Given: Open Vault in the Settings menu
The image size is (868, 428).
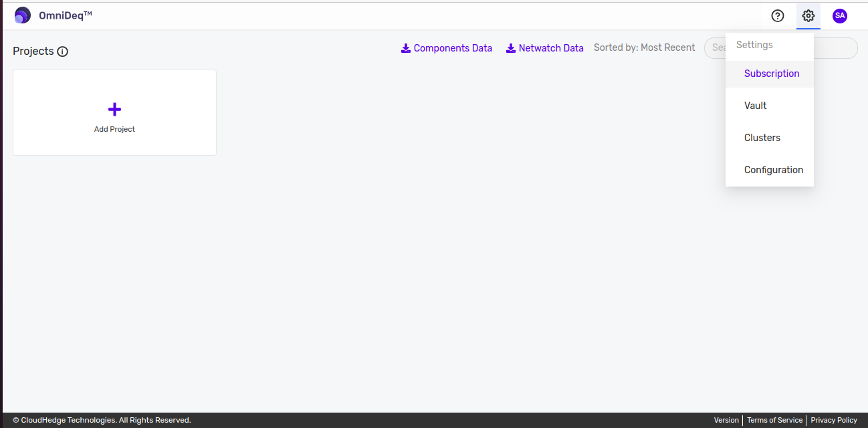Looking at the screenshot, I should [x=770, y=106].
